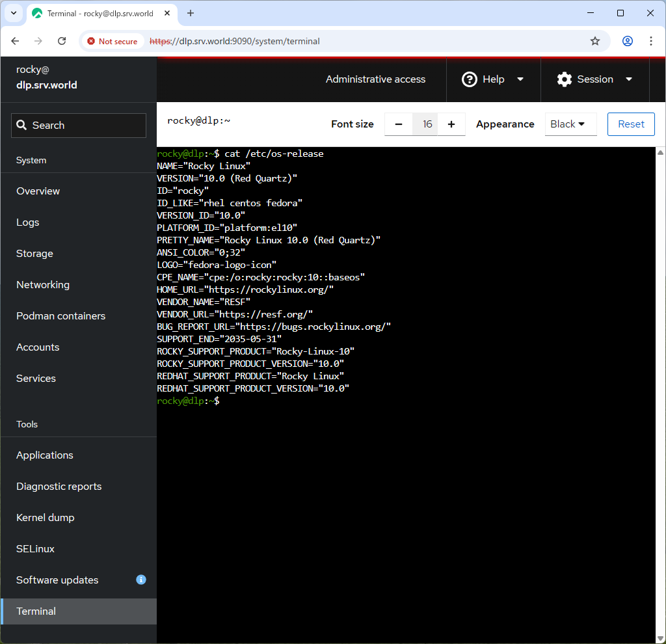
Task: Reset the terminal session
Action: point(630,124)
